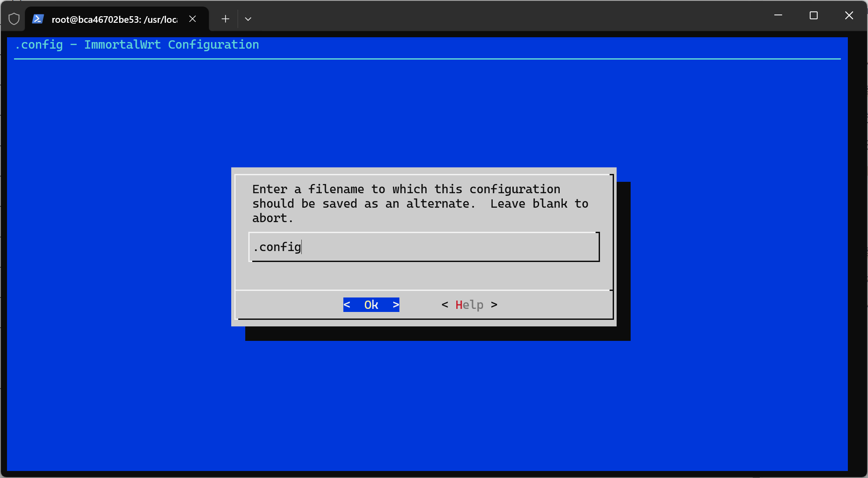Screen dimensions: 868x478
Task: Click the PowerShell icon on the tab
Action: pos(38,19)
